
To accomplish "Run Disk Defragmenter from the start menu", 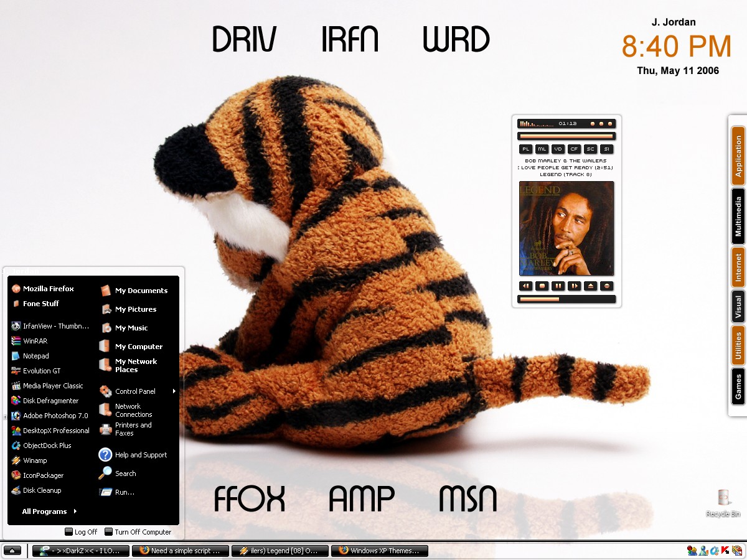I will tap(45, 401).
